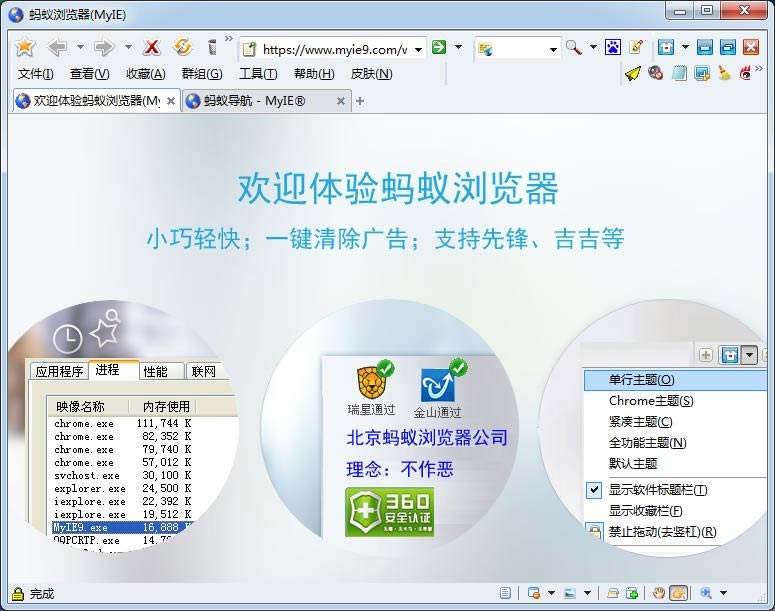Screen dimensions: 775x611
Task: Close the 欢迎体验蚂蚁浏览器 tab
Action: coord(171,101)
